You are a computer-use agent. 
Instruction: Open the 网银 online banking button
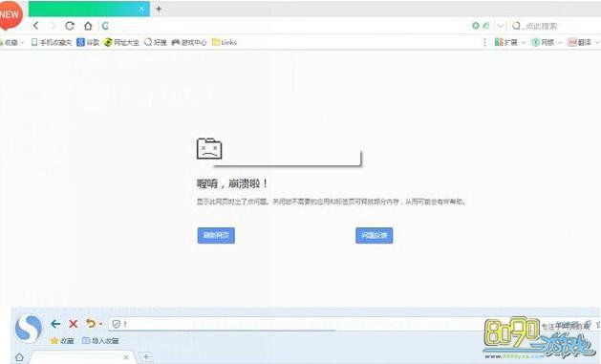(543, 42)
